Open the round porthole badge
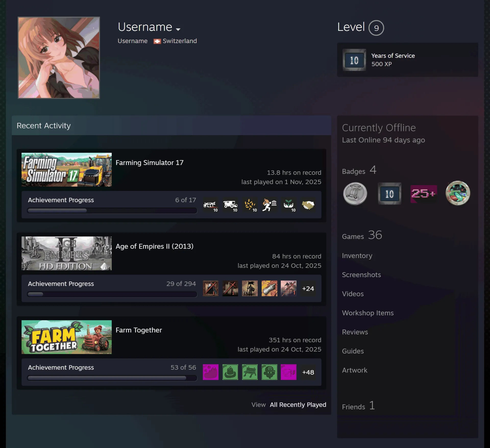Screen dimensions: 490x448 [458, 193]
